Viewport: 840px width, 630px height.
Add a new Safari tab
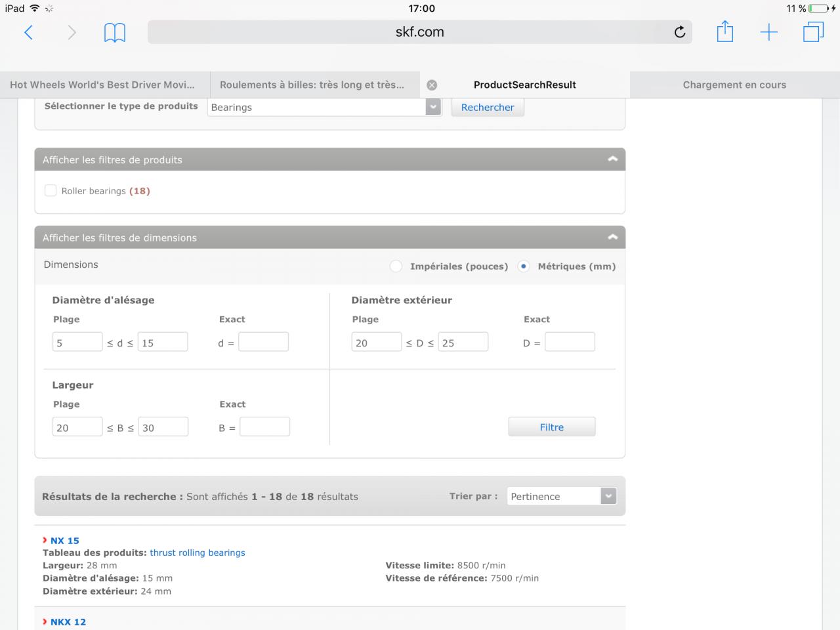pyautogui.click(x=768, y=32)
